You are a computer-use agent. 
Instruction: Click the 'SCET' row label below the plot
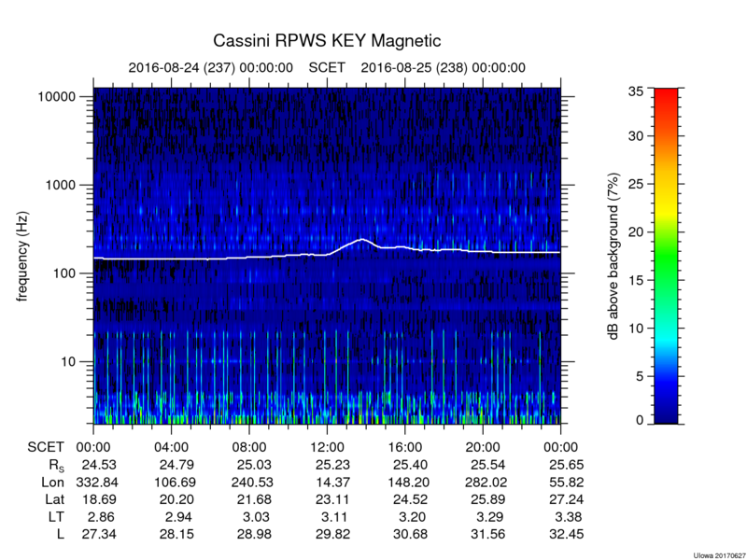point(45,447)
